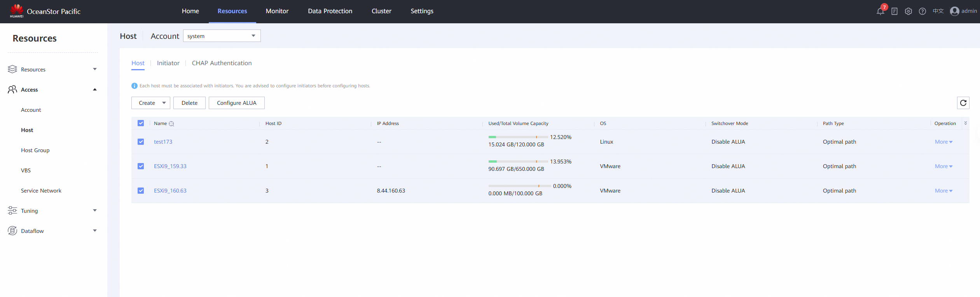Click the admin user avatar icon
Screen dimensions: 980x297
954,11
